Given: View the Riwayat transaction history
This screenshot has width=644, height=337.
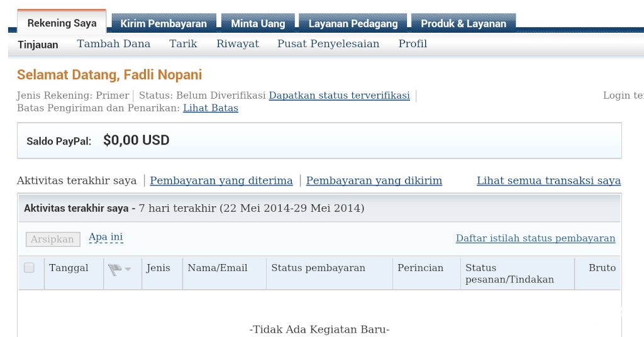Looking at the screenshot, I should 238,44.
